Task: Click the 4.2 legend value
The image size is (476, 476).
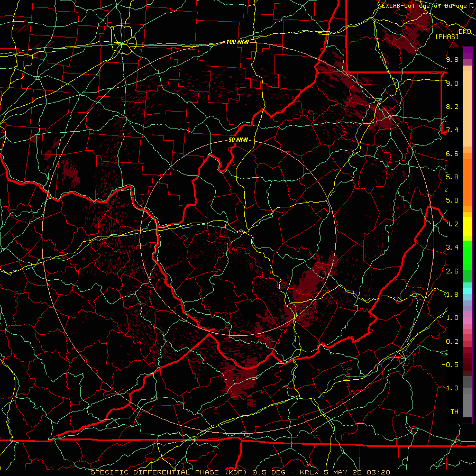Action: pyautogui.click(x=452, y=224)
